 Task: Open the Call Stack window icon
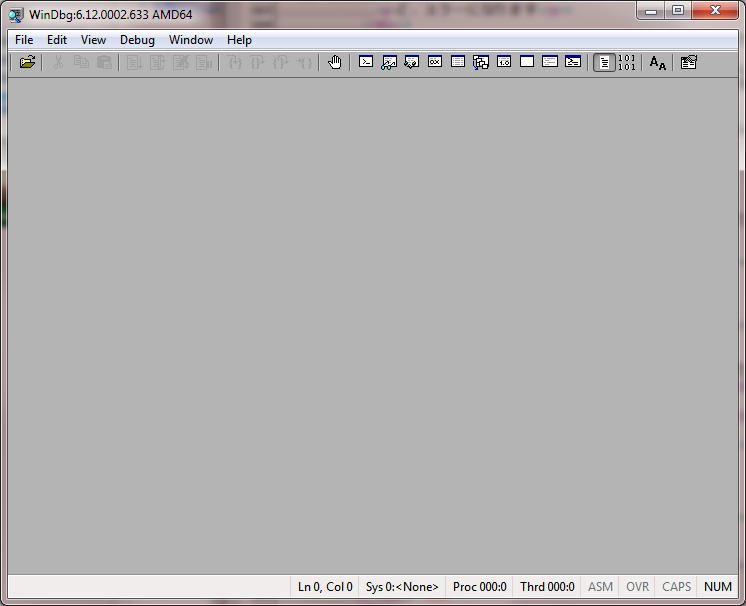pyautogui.click(x=481, y=62)
